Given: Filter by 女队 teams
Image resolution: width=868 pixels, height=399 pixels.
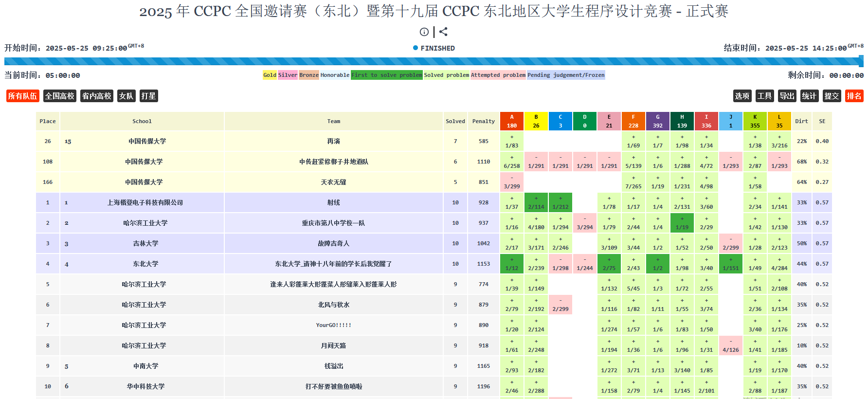Looking at the screenshot, I should [126, 96].
